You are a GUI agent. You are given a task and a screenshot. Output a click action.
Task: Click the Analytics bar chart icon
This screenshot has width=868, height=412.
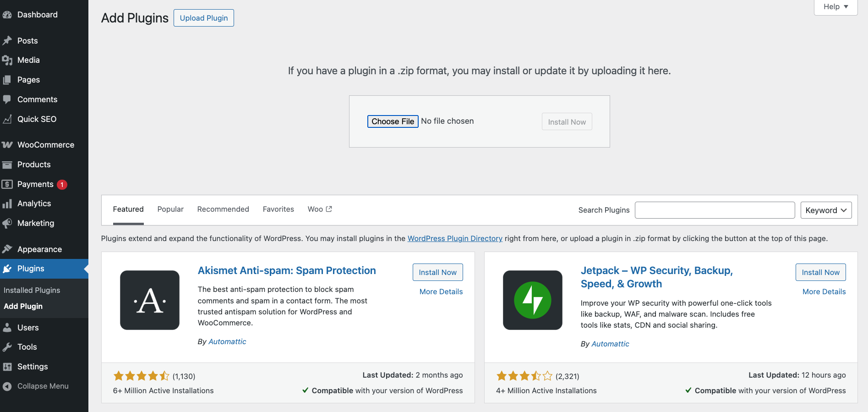(7, 203)
